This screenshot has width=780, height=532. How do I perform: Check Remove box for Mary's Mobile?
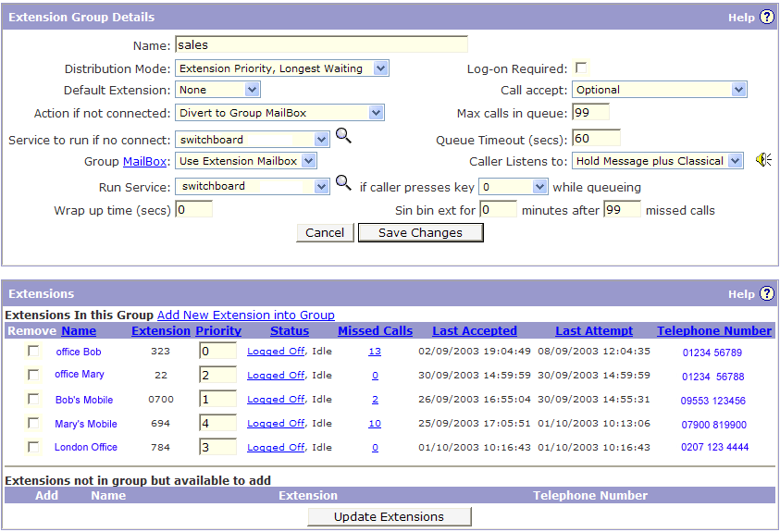(33, 423)
